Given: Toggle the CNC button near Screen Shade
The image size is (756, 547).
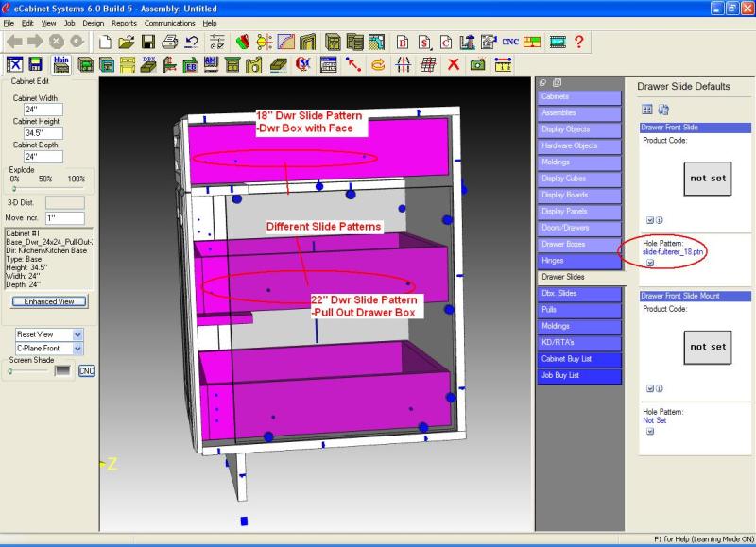Looking at the screenshot, I should coord(87,370).
